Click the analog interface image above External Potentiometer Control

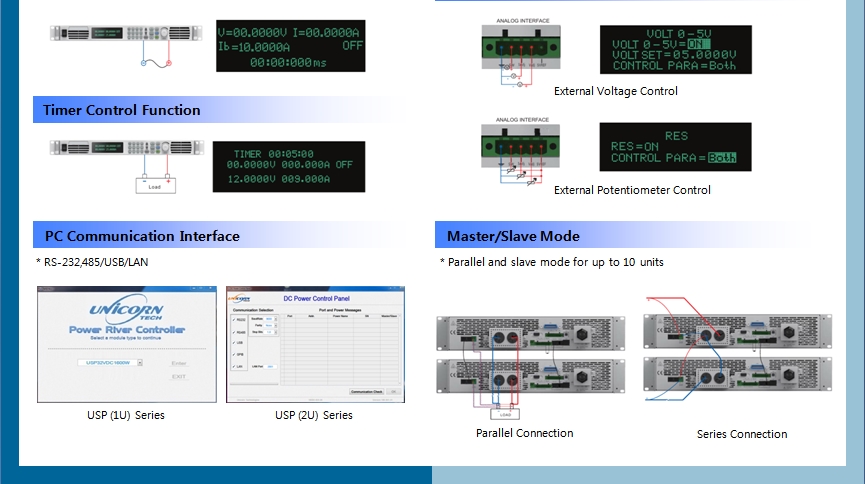[x=521, y=152]
